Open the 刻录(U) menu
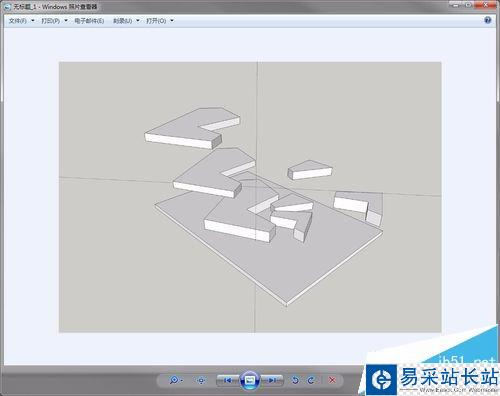The width and height of the screenshot is (500, 396). pyautogui.click(x=126, y=21)
